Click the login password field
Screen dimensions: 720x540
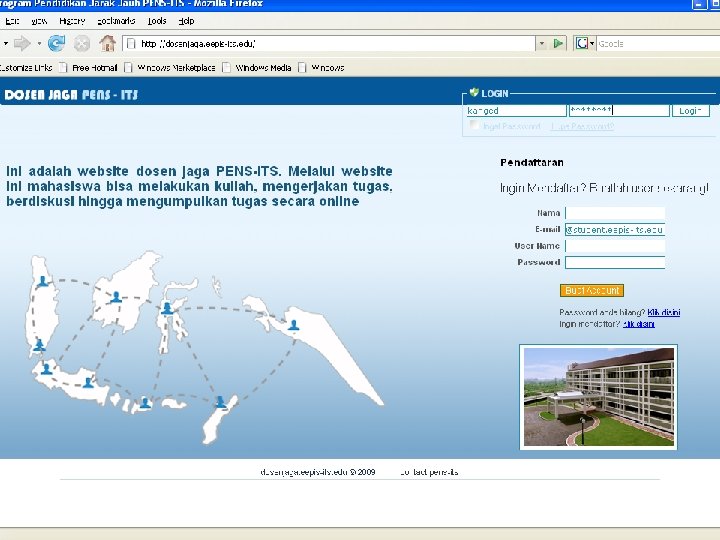619,111
